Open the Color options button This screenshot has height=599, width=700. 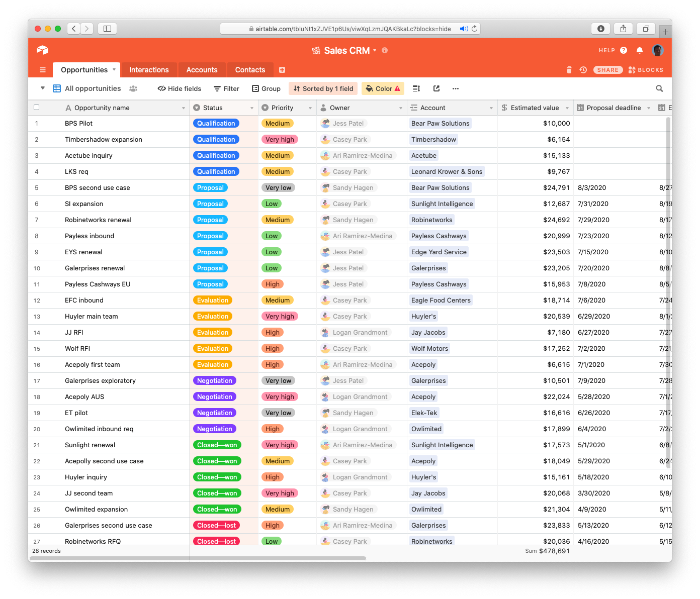[383, 88]
